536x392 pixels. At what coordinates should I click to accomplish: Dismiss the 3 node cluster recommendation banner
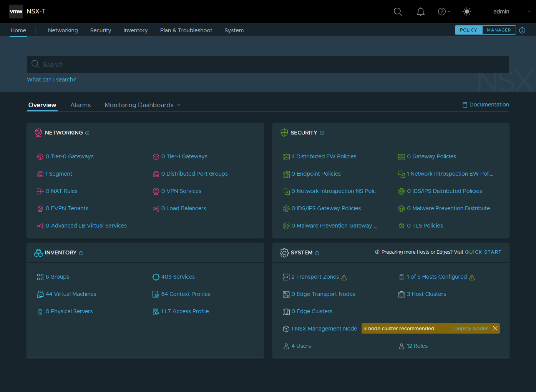pos(495,328)
